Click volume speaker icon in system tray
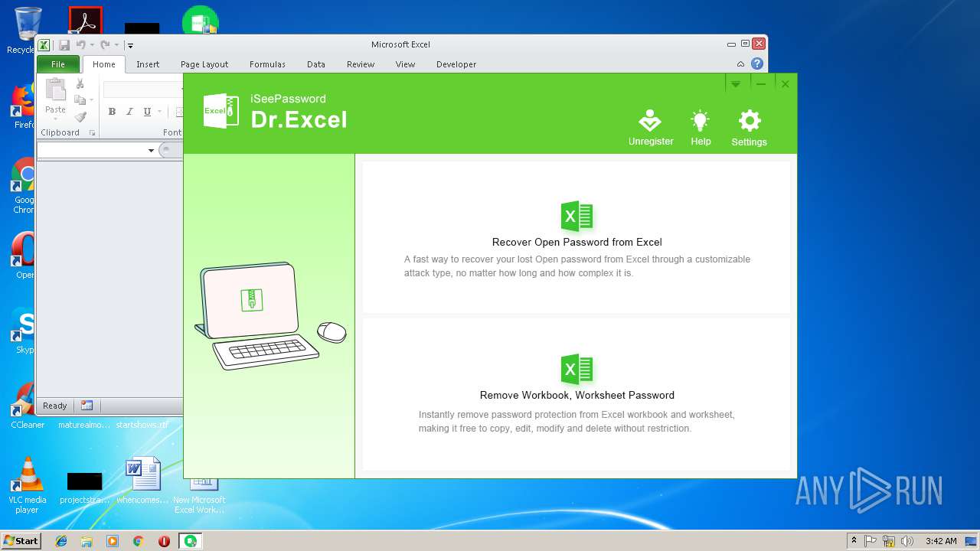980x551 pixels. coord(907,541)
